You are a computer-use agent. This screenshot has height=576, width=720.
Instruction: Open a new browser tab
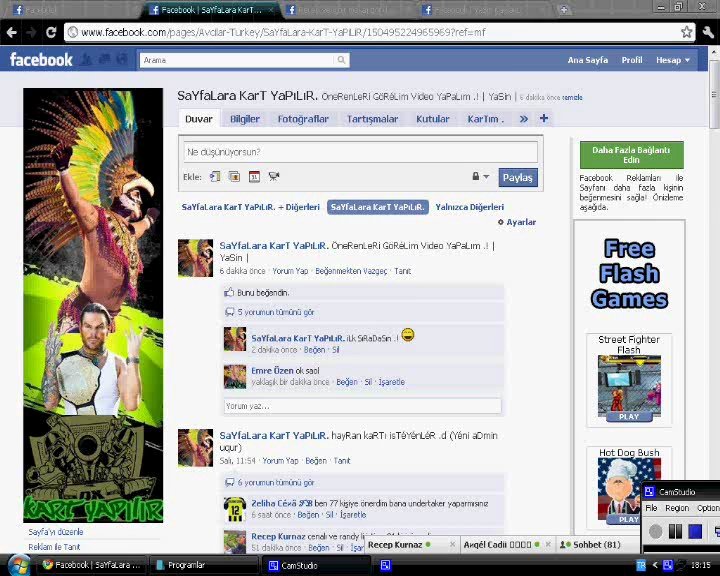tap(564, 10)
